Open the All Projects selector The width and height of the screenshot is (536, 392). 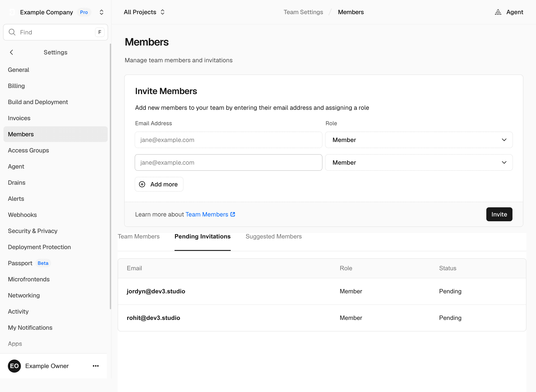[x=144, y=12]
